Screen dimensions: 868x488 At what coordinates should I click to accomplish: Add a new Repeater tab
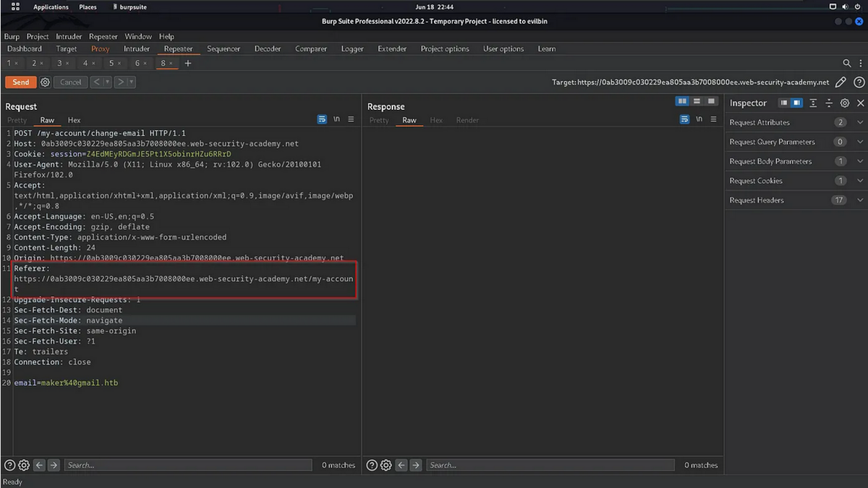(x=188, y=64)
